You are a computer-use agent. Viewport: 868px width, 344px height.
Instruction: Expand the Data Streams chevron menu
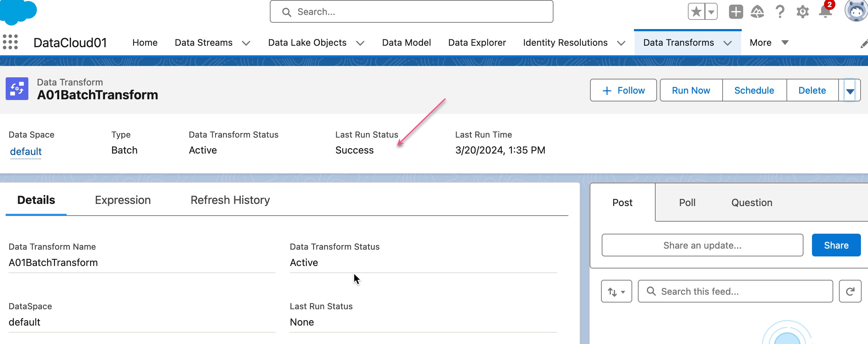pos(246,43)
